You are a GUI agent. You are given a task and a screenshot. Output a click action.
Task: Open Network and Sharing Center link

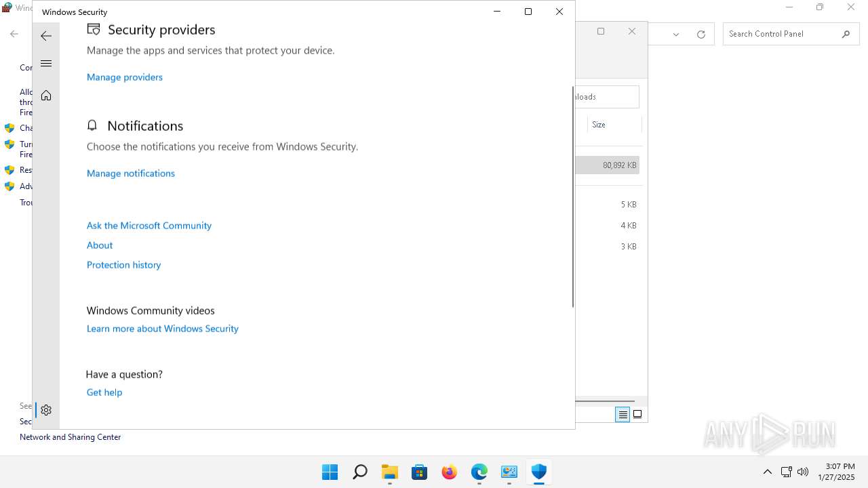[x=71, y=437]
